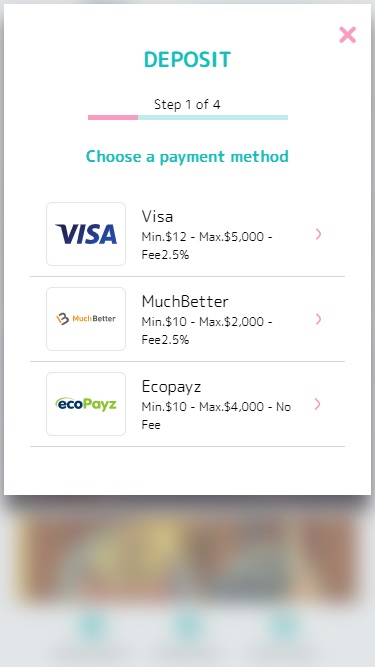Click the ecoPayz logo icon
Screen dimensions: 375x667
[86, 404]
